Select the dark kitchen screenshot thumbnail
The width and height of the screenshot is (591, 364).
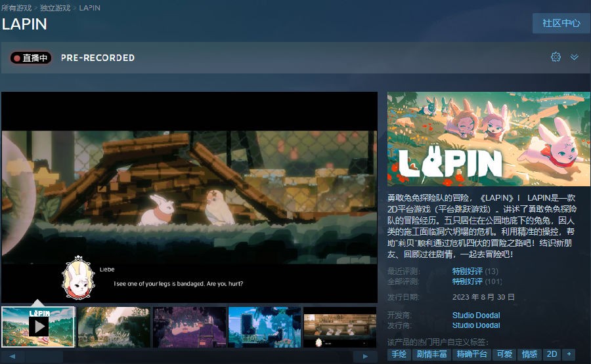(340, 327)
